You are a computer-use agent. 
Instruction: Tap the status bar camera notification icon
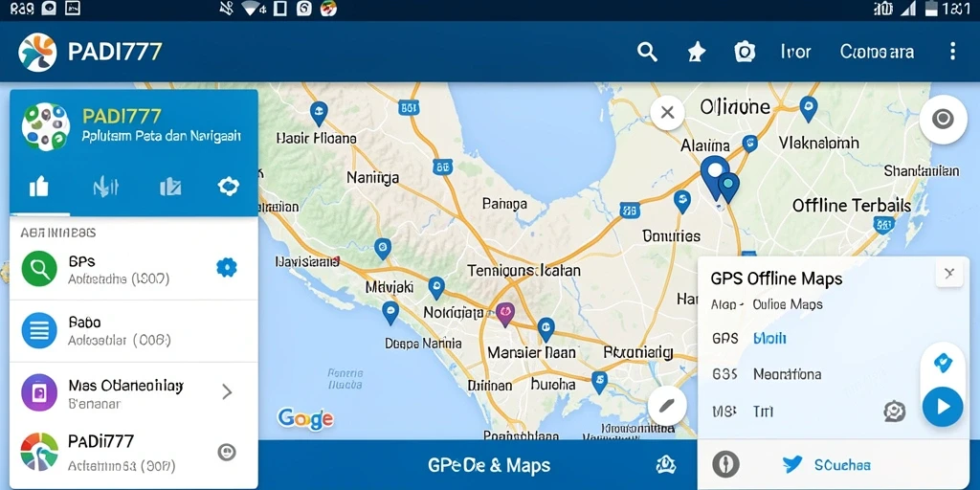pyautogui.click(x=50, y=8)
